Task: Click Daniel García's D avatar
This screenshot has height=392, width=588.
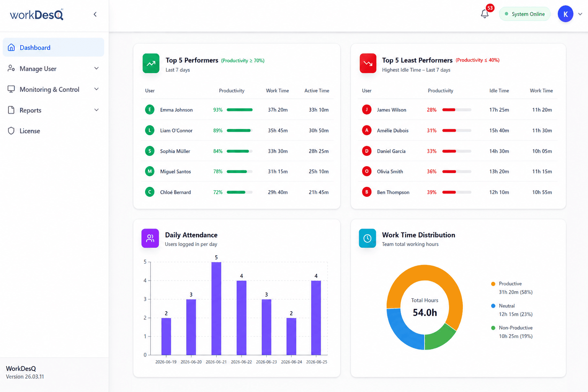Action: click(x=367, y=151)
